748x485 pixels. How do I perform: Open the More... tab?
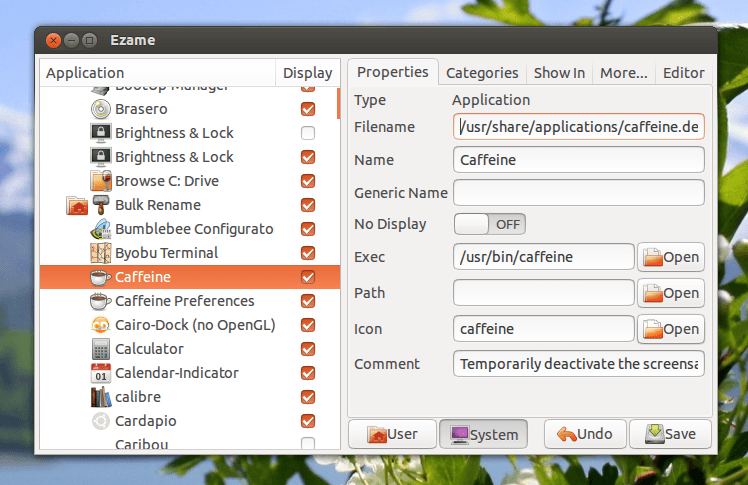click(624, 73)
